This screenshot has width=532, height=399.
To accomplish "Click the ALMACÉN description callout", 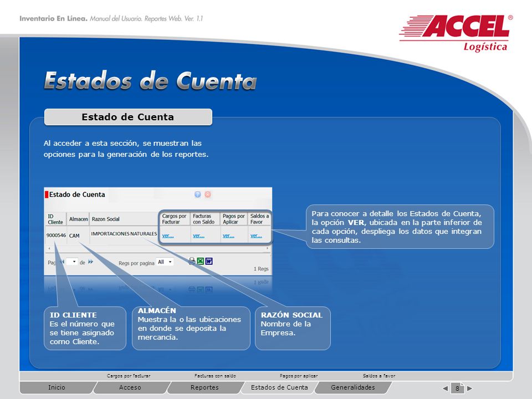I will [x=191, y=328].
